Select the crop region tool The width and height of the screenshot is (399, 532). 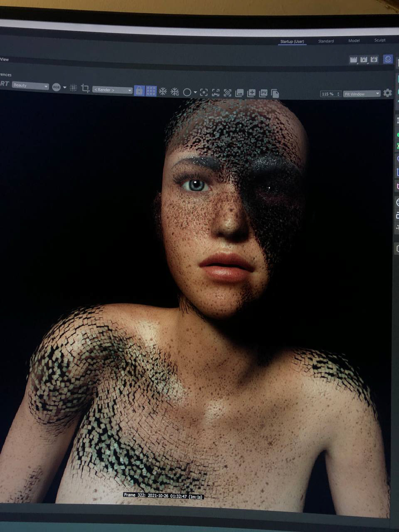85,88
